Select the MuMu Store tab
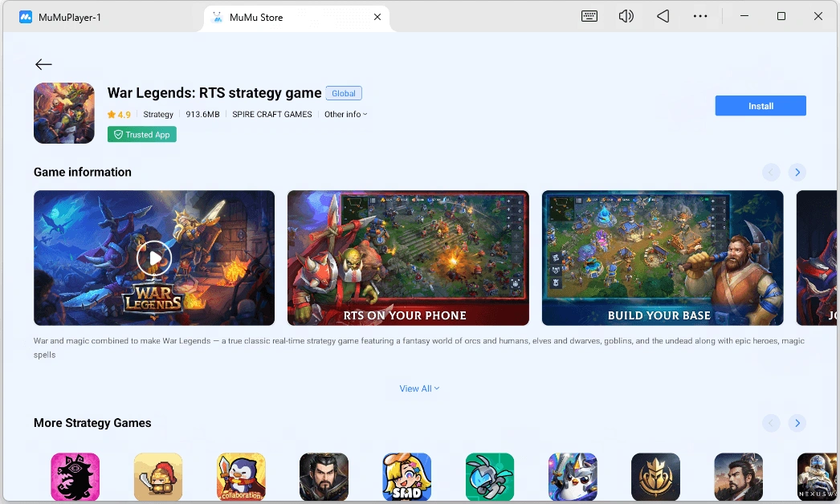Image resolution: width=840 pixels, height=504 pixels. pyautogui.click(x=296, y=17)
